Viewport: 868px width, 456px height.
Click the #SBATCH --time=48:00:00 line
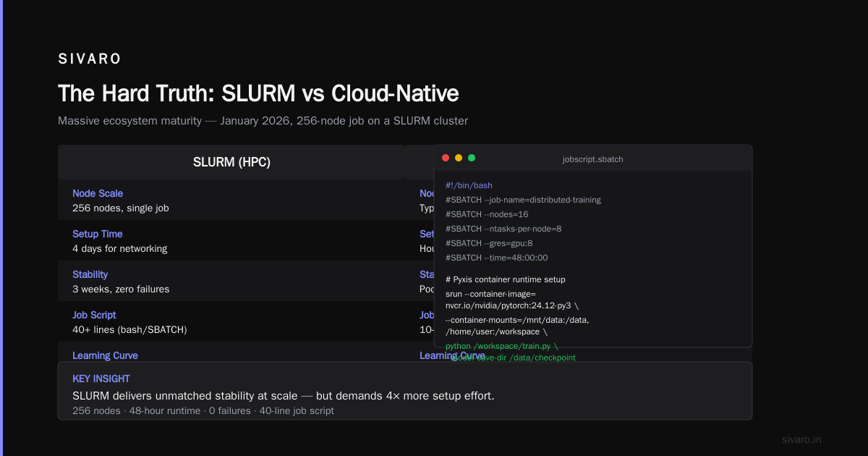click(x=497, y=258)
